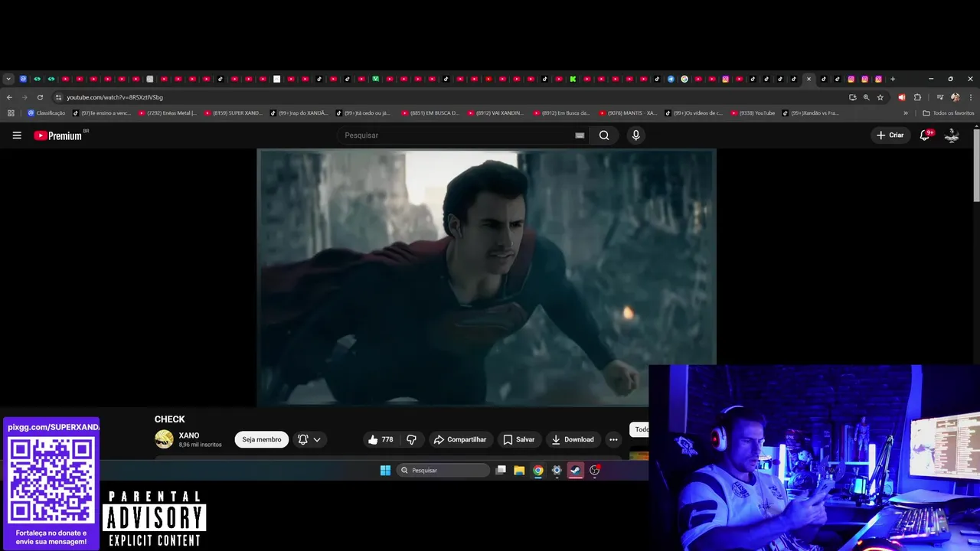
Task: Click the video player frame
Action: [x=486, y=277]
